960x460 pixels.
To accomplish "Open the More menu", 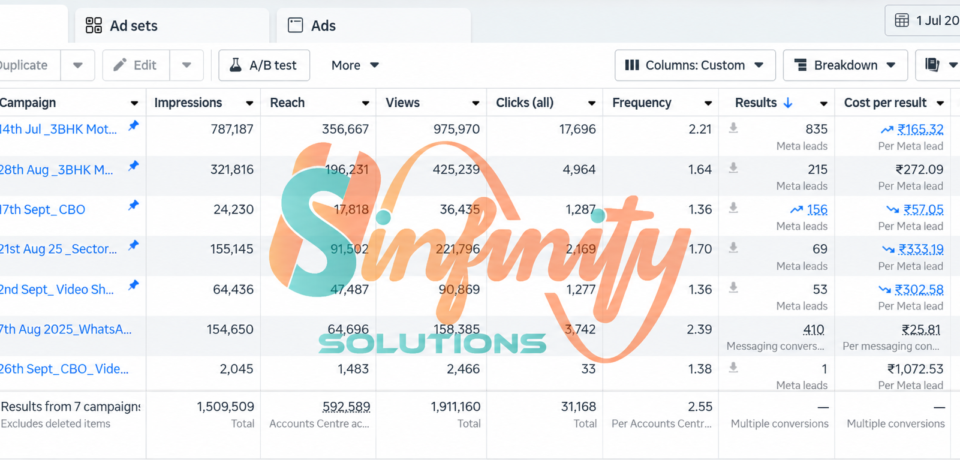I will (355, 65).
